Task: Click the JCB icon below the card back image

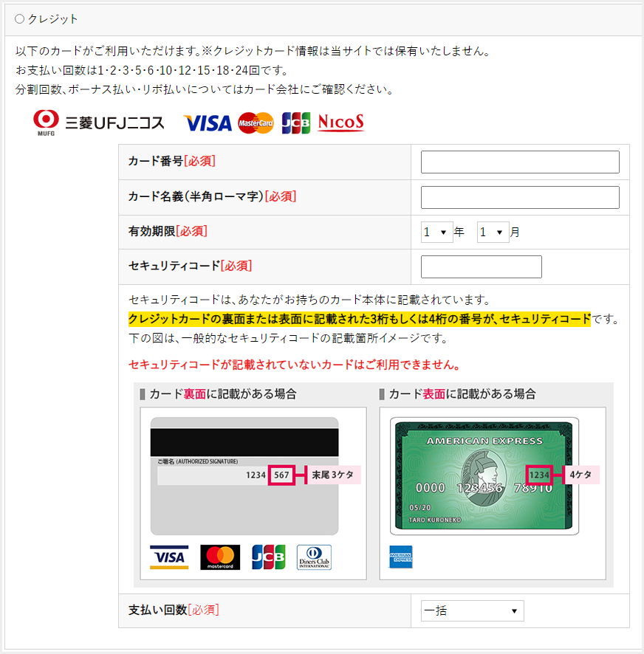Action: point(269,557)
